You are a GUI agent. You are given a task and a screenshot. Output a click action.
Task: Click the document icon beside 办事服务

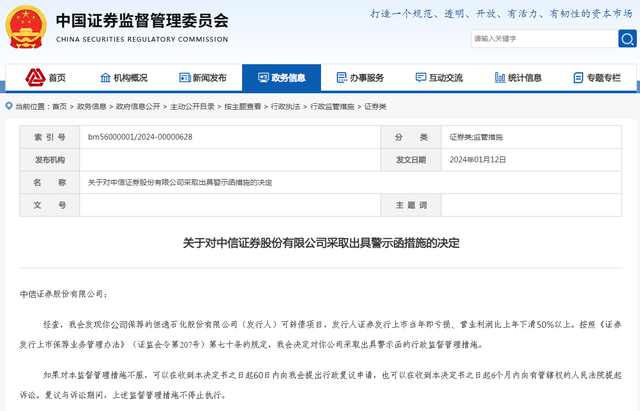point(342,78)
